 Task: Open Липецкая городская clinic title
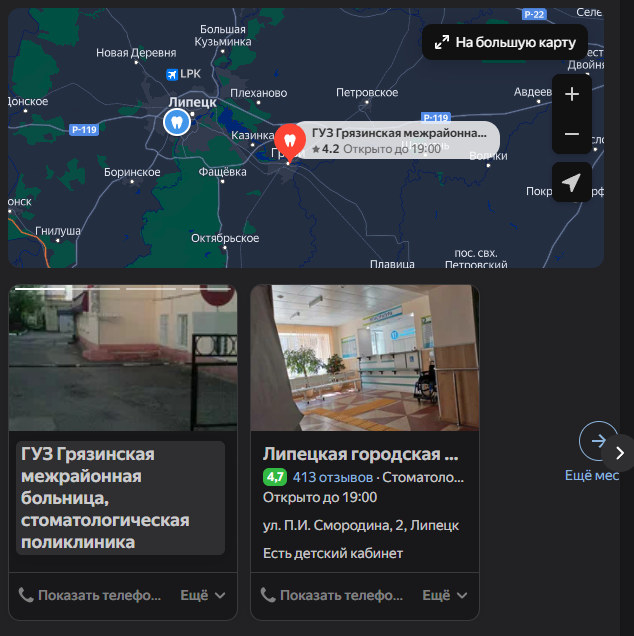point(361,454)
